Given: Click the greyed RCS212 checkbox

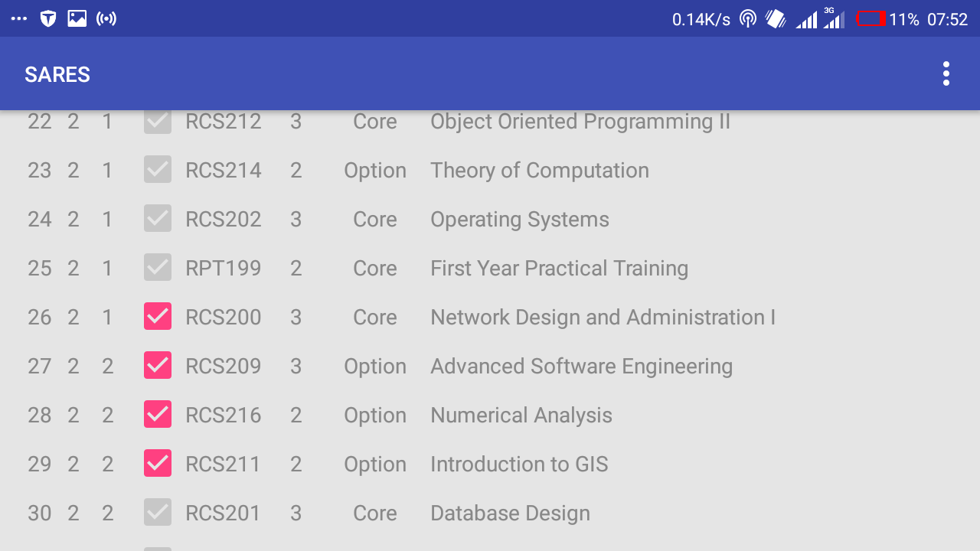Looking at the screenshot, I should [158, 121].
